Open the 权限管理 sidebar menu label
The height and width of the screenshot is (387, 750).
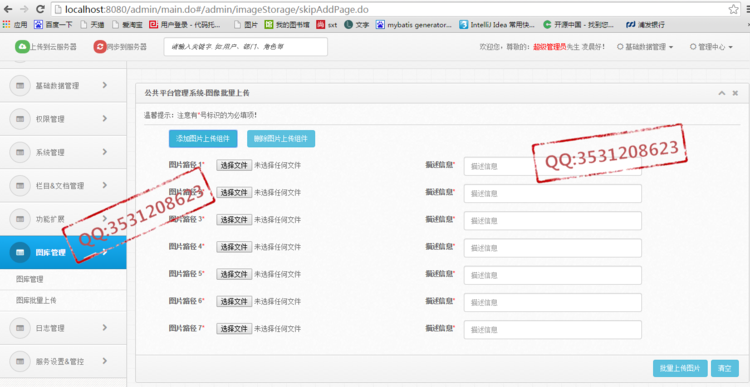pyautogui.click(x=50, y=119)
